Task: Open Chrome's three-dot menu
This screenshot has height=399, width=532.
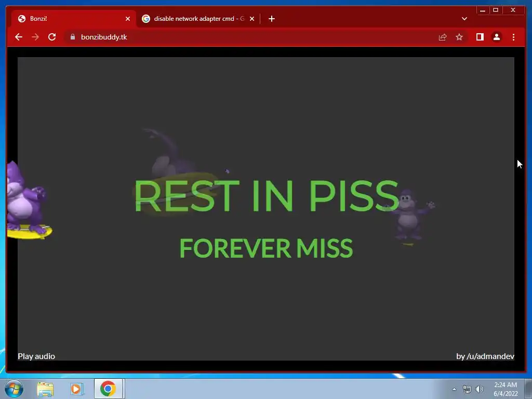Action: click(x=513, y=37)
